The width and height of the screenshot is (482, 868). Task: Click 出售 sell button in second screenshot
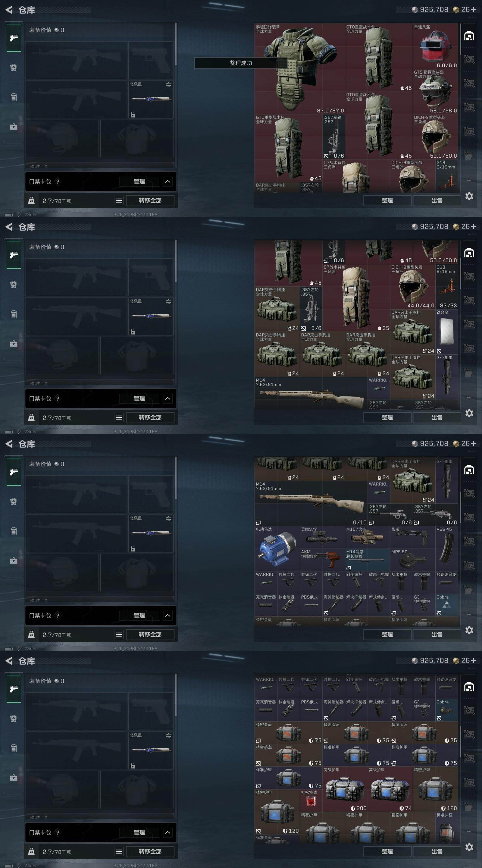point(437,417)
